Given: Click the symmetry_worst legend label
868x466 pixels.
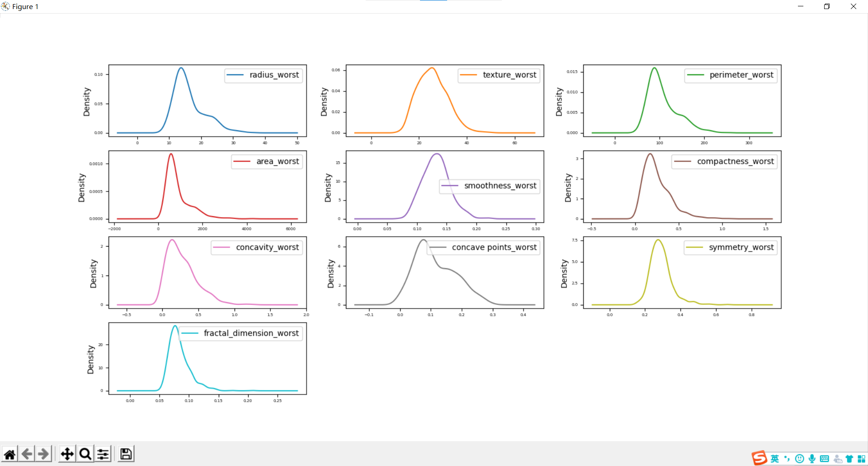Looking at the screenshot, I should pos(741,247).
